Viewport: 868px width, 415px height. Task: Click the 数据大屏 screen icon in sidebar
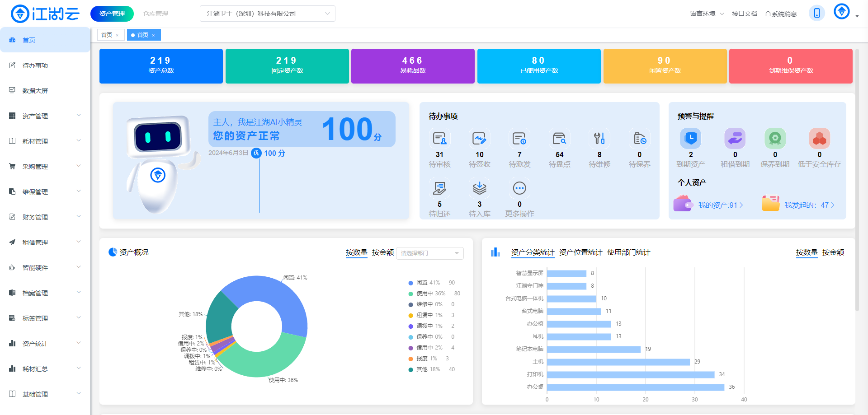(12, 90)
